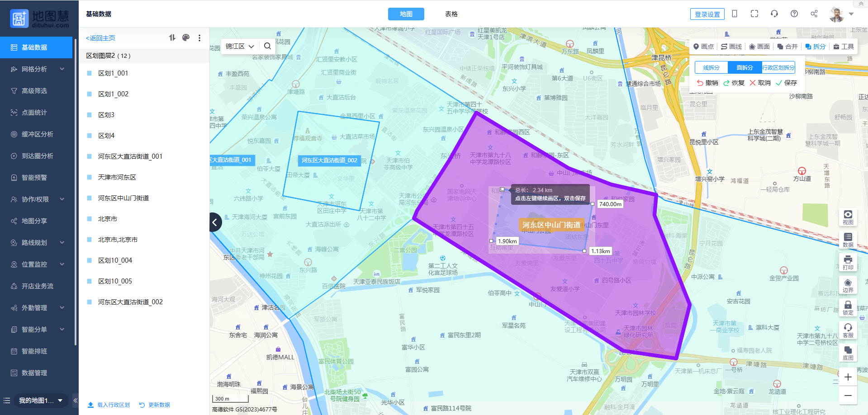868x415 pixels.
Task: Click the Lock tool on map
Action: pyautogui.click(x=848, y=307)
